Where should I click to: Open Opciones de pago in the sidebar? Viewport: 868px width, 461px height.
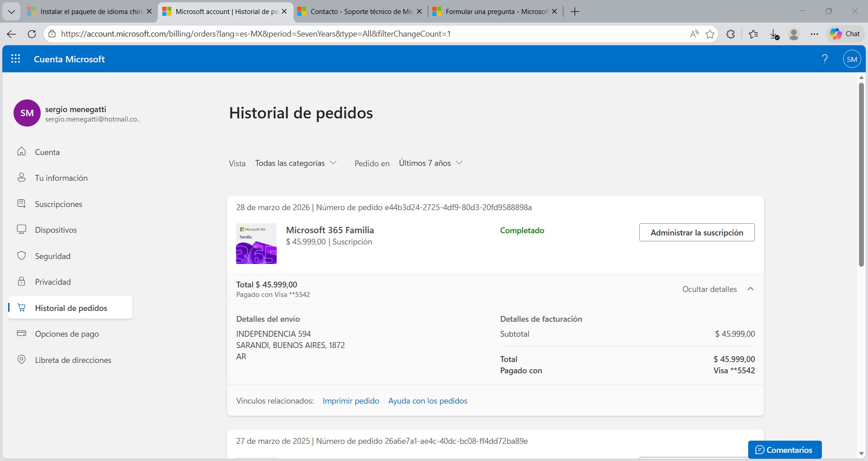click(x=70, y=334)
